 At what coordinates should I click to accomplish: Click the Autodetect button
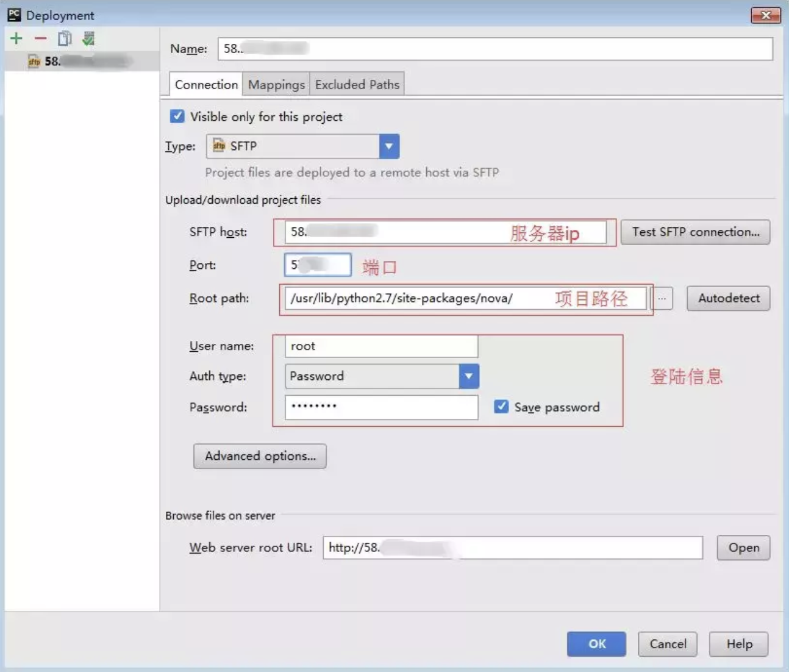pyautogui.click(x=728, y=299)
